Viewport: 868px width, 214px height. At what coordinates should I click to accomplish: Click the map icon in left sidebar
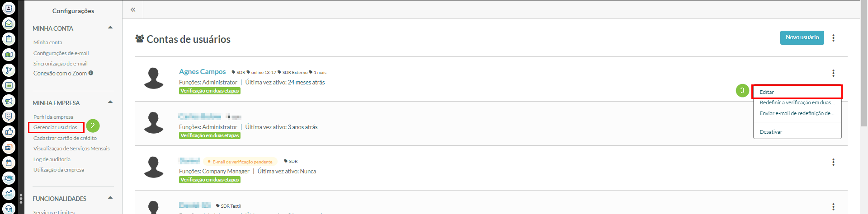pos(9,55)
